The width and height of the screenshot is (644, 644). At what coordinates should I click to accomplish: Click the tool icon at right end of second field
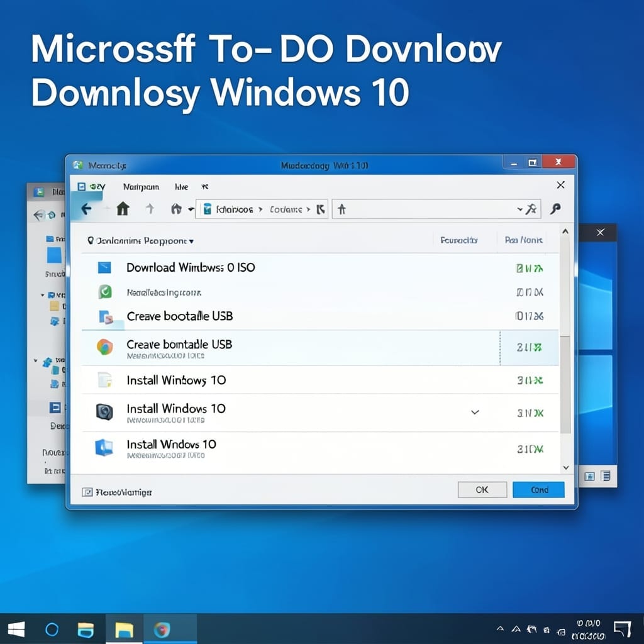click(531, 209)
